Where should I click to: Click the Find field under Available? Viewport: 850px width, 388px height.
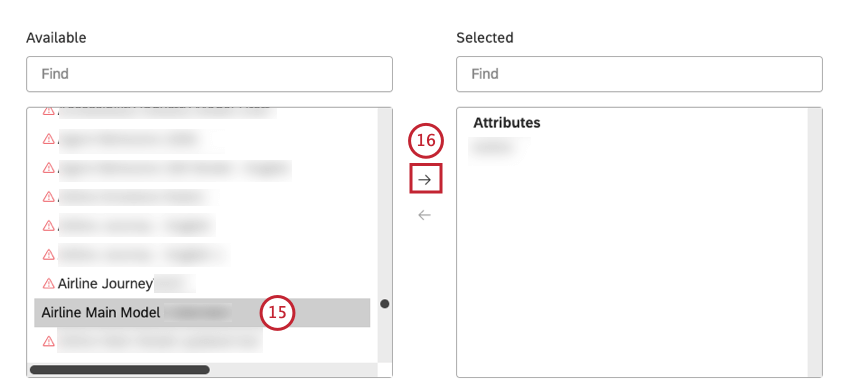(209, 74)
